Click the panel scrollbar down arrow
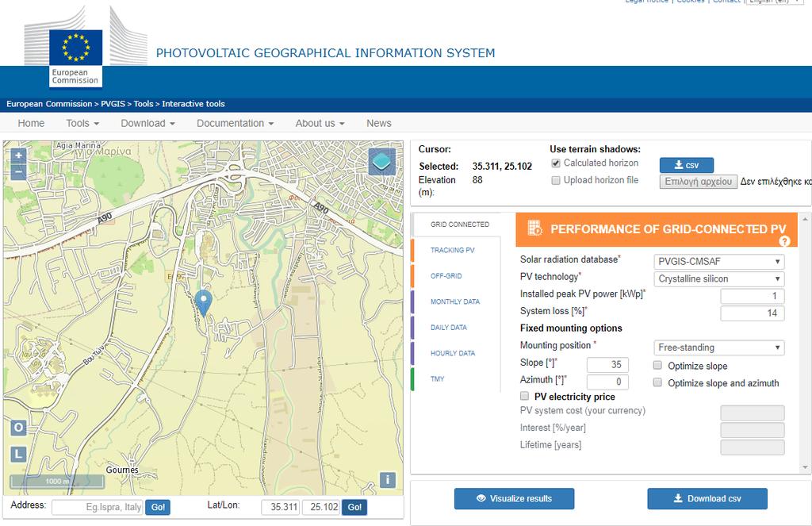Image resolution: width=812 pixels, height=526 pixels. [x=805, y=467]
